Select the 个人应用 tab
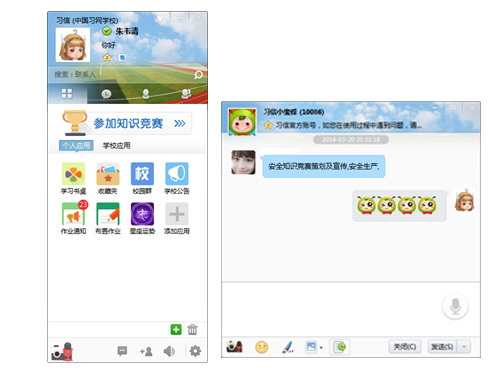The height and width of the screenshot is (375, 500). (76, 146)
